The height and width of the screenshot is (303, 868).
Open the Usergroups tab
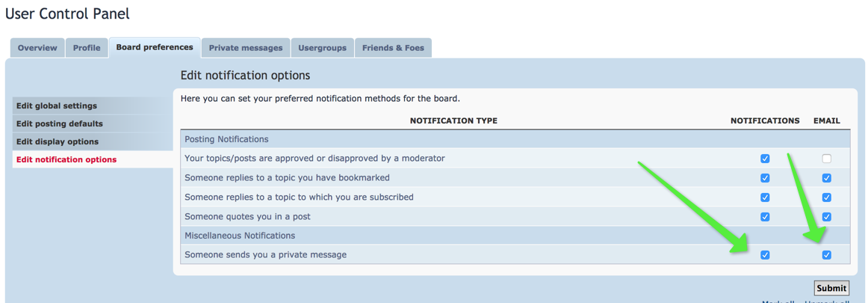(322, 48)
